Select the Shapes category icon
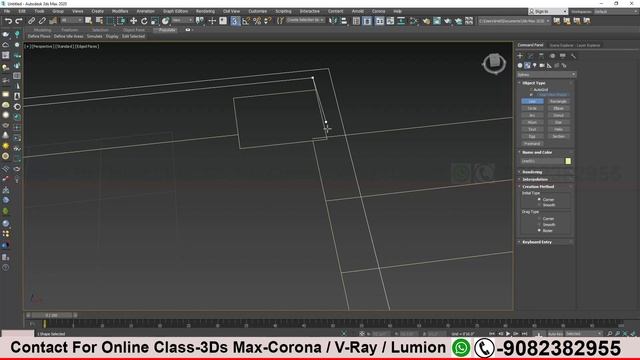Screen dimensions: 640x360 tap(527, 65)
